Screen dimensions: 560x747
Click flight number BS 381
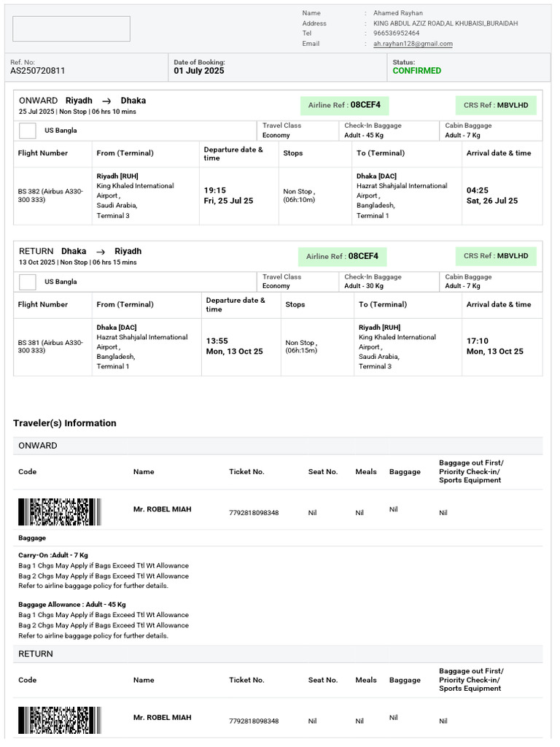click(x=31, y=342)
